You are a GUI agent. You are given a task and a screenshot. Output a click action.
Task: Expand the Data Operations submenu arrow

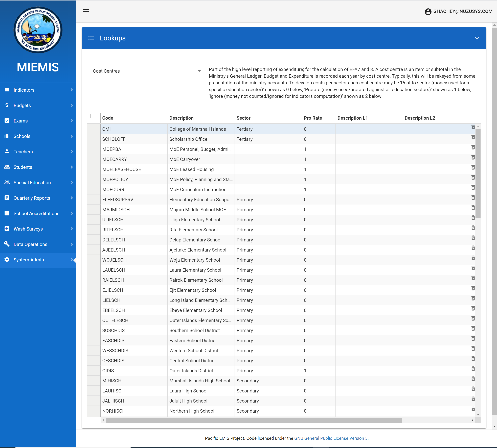pyautogui.click(x=72, y=244)
